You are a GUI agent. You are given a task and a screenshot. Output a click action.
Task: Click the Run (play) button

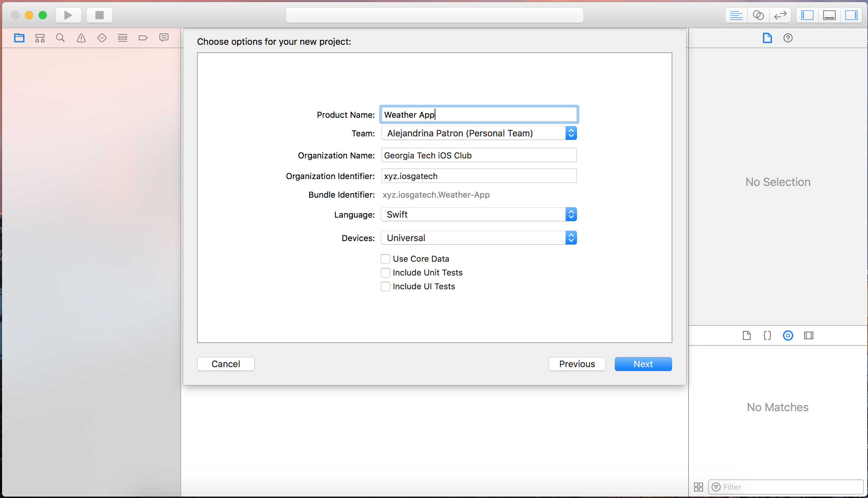[x=68, y=15]
